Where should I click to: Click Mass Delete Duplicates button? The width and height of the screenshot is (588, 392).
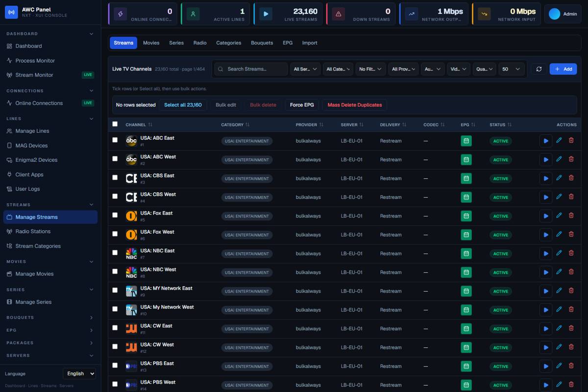[x=355, y=105]
